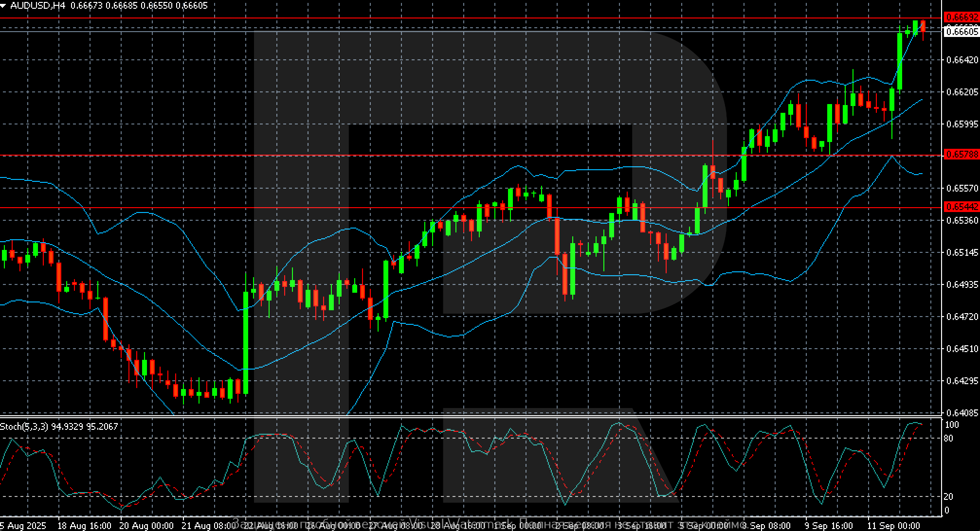Viewport: 980px width, 531px height.
Task: Click the stochastic scale value 80
Action: (948, 438)
